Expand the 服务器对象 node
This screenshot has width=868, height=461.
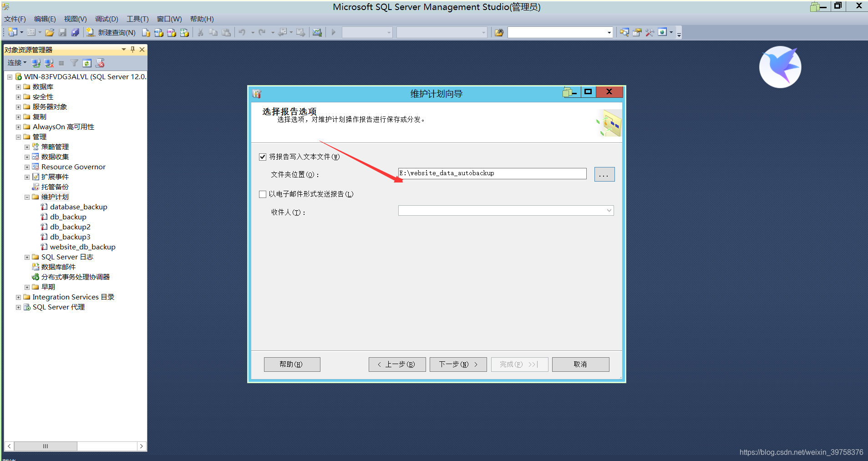[x=18, y=107]
